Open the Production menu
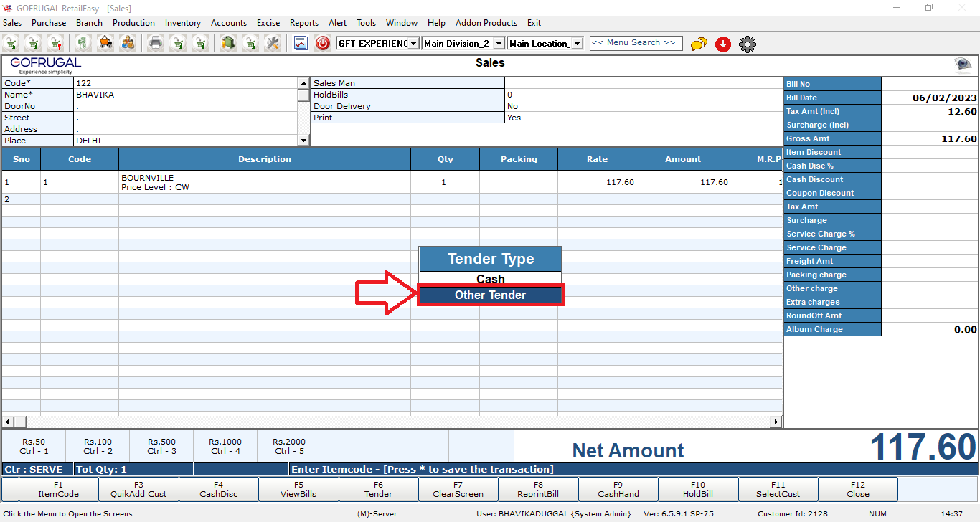 click(133, 23)
